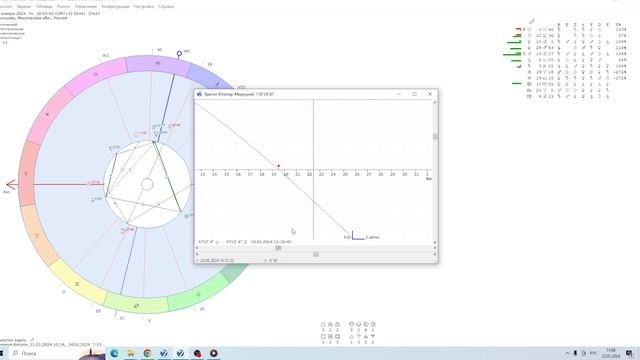The height and width of the screenshot is (360, 640).
Task: Click the first ZET astrology taskbar icon
Action: click(x=164, y=353)
